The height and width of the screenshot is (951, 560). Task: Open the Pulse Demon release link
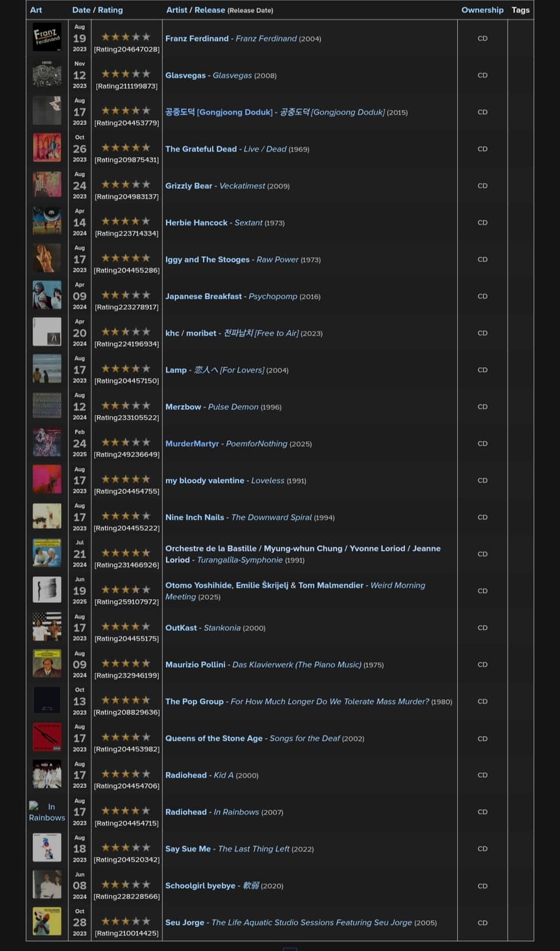[x=233, y=406]
